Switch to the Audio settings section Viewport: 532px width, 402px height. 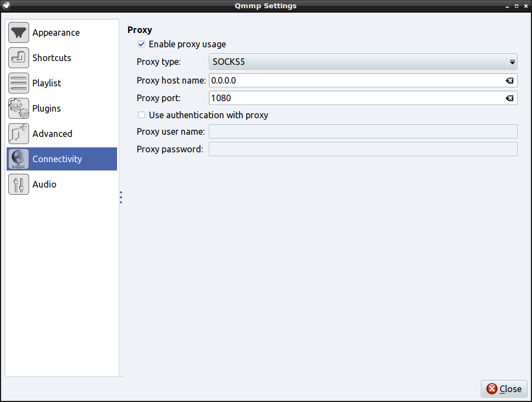tap(45, 185)
